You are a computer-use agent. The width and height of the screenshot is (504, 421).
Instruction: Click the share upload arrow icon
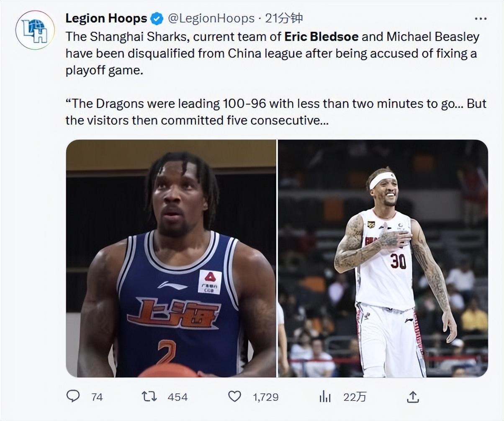click(x=413, y=396)
